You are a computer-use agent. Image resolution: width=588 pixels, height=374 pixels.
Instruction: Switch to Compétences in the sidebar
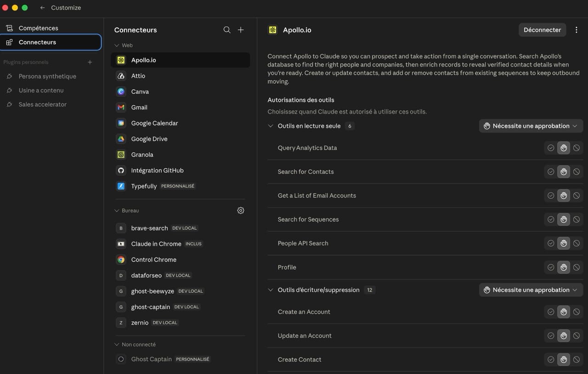[x=51, y=28]
